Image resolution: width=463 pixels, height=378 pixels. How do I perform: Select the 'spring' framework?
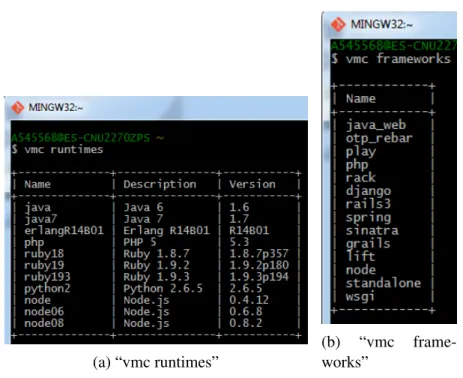[368, 218]
